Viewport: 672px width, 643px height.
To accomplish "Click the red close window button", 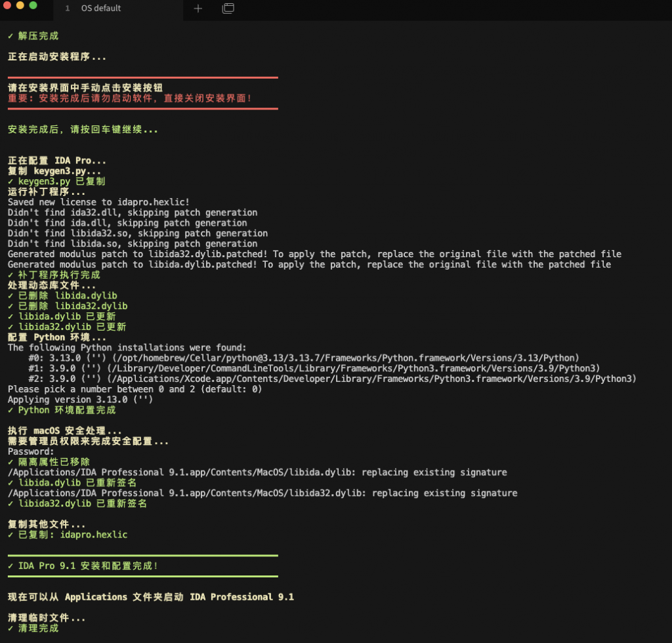I will [7, 5].
